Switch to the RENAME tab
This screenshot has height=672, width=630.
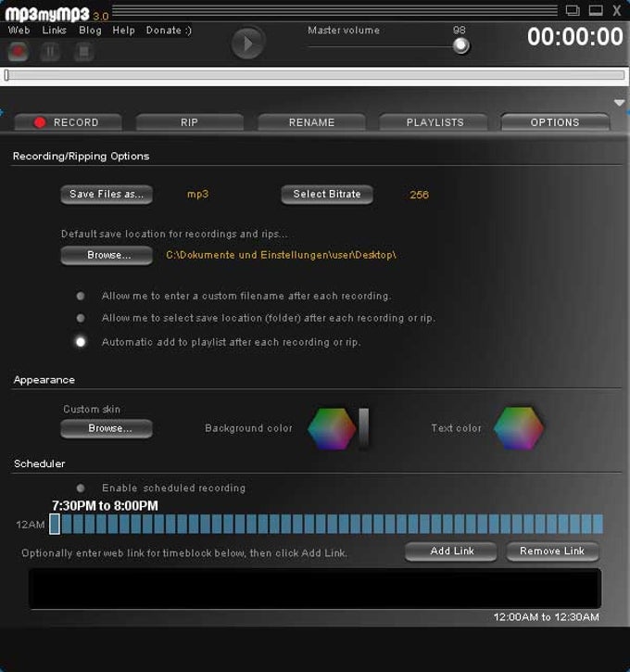(x=311, y=122)
